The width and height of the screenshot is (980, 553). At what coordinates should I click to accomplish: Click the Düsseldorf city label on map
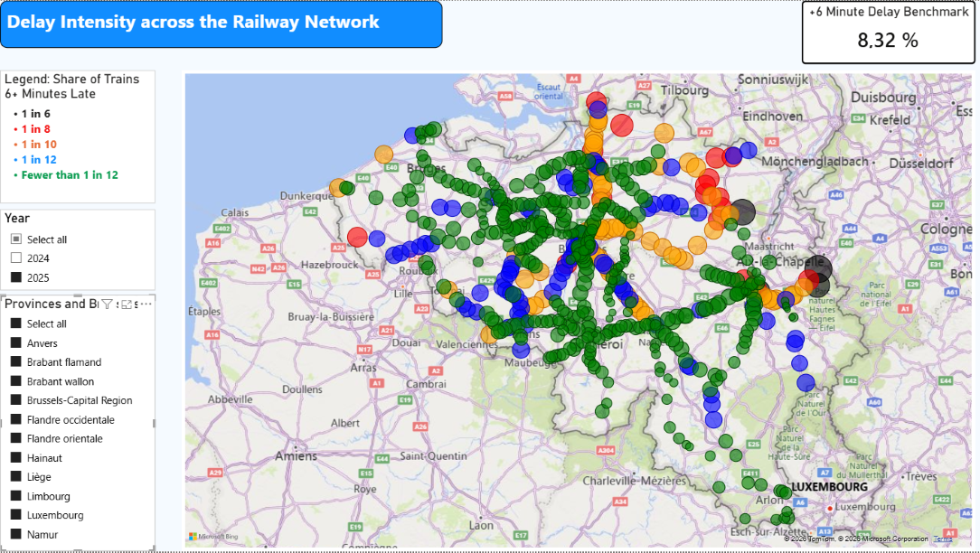click(922, 164)
